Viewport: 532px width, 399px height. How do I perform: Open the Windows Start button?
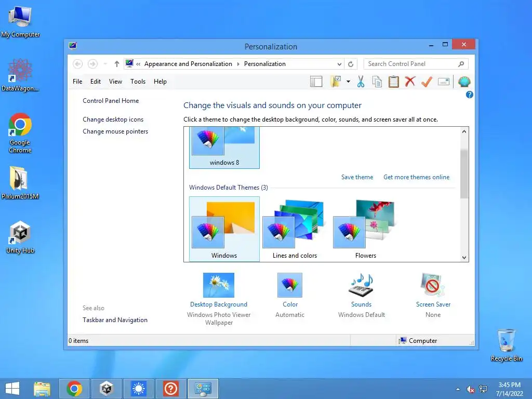12,389
